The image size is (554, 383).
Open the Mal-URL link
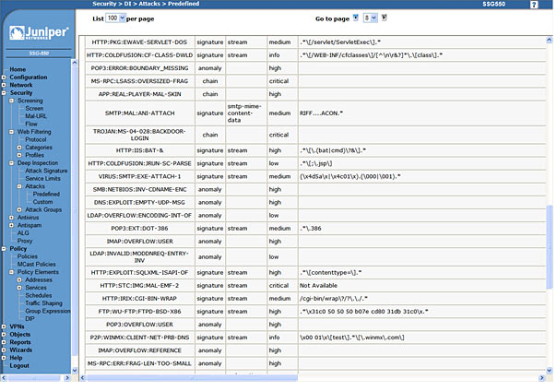tap(36, 116)
